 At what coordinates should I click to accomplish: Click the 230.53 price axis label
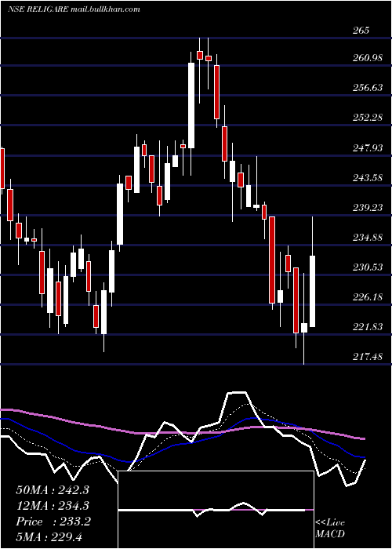[x=368, y=267]
